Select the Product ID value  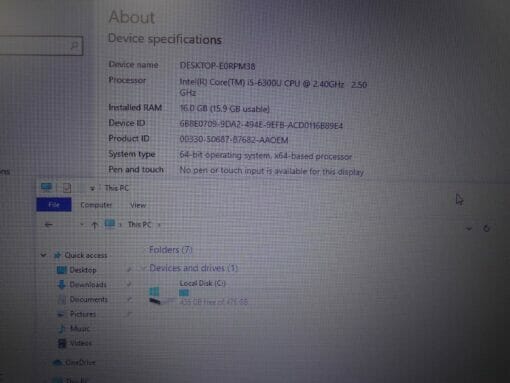coord(234,140)
